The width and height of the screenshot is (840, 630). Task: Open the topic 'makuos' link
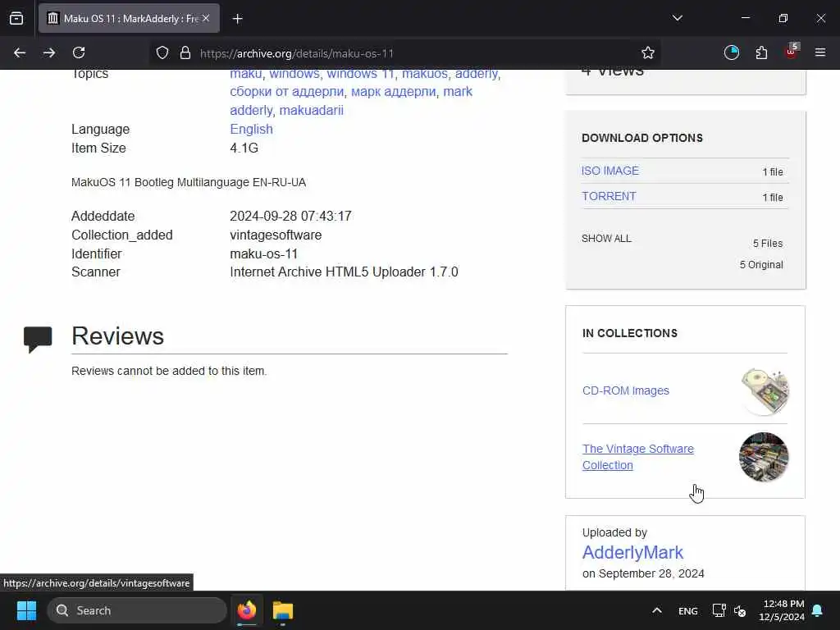tap(425, 74)
